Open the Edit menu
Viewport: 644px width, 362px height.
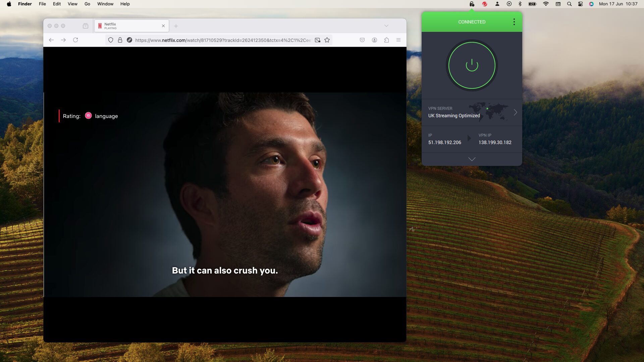pos(57,4)
